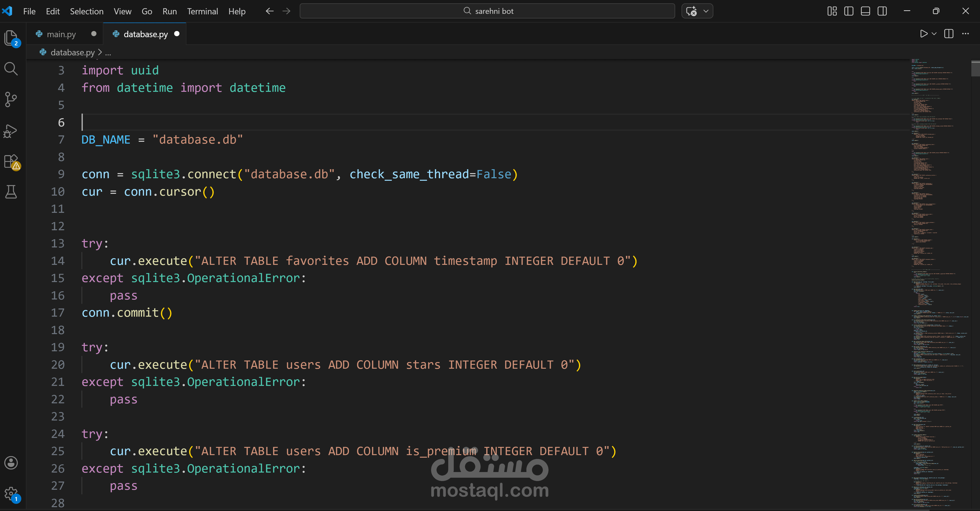
Task: Split the editor to the right
Action: [x=949, y=34]
